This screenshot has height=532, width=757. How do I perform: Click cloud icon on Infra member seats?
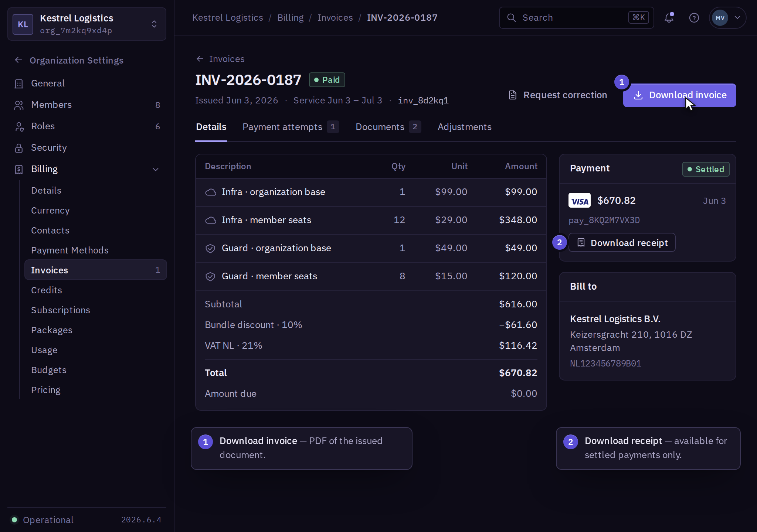(x=210, y=220)
